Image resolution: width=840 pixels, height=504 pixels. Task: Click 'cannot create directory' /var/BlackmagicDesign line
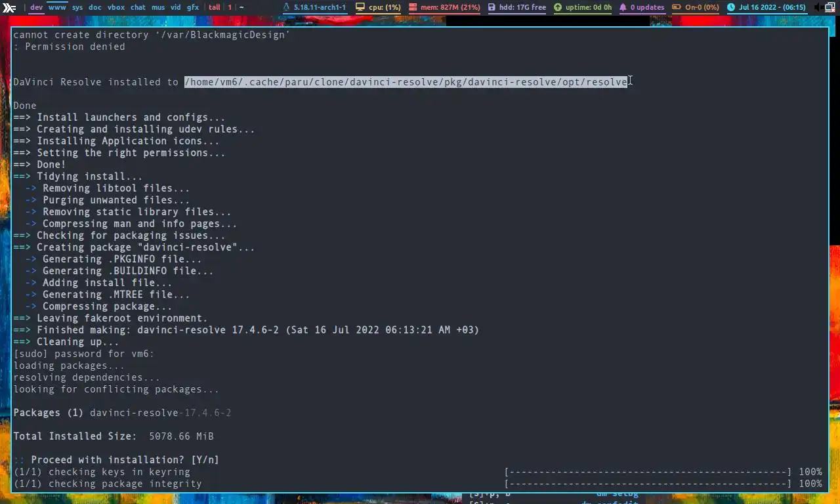(x=152, y=35)
